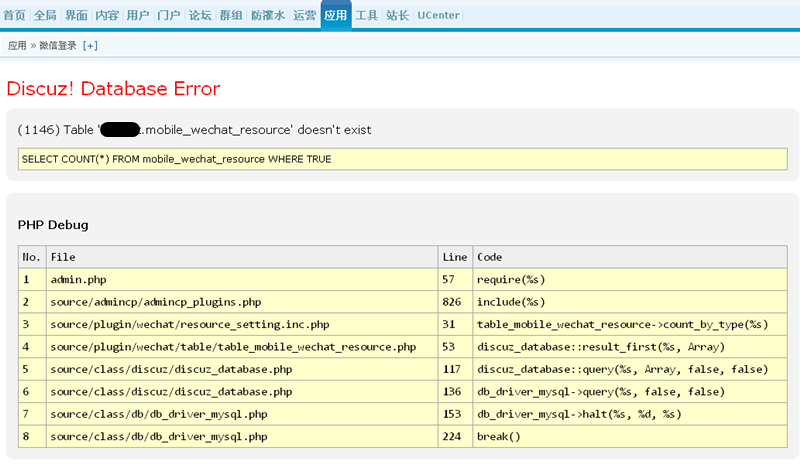Open the UCenter tab
Viewport: 800px width, 464px height.
point(438,15)
